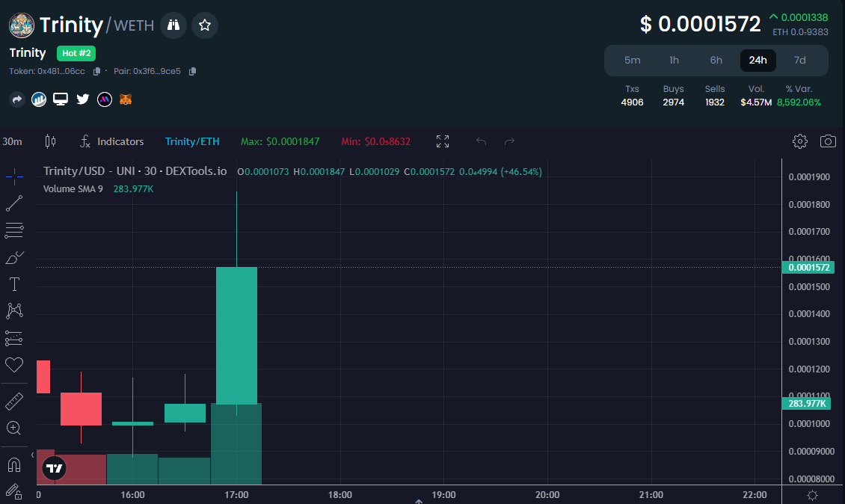Open the project website monitor icon

pyautogui.click(x=61, y=99)
